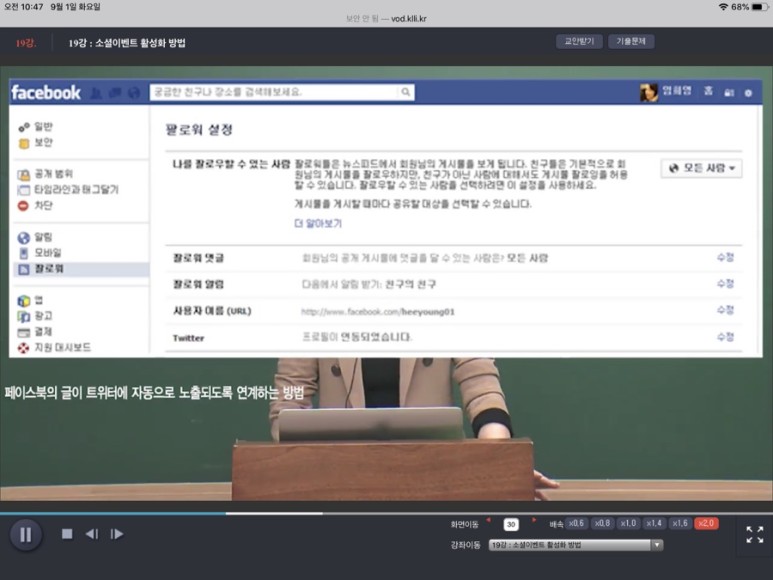The width and height of the screenshot is (773, 580).
Task: Click the facebook.com/heeyoung01 URL text
Action: pos(378,311)
